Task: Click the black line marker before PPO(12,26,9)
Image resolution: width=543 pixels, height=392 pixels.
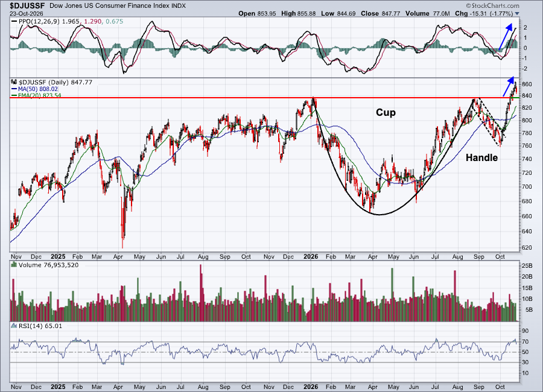Action: (x=14, y=22)
